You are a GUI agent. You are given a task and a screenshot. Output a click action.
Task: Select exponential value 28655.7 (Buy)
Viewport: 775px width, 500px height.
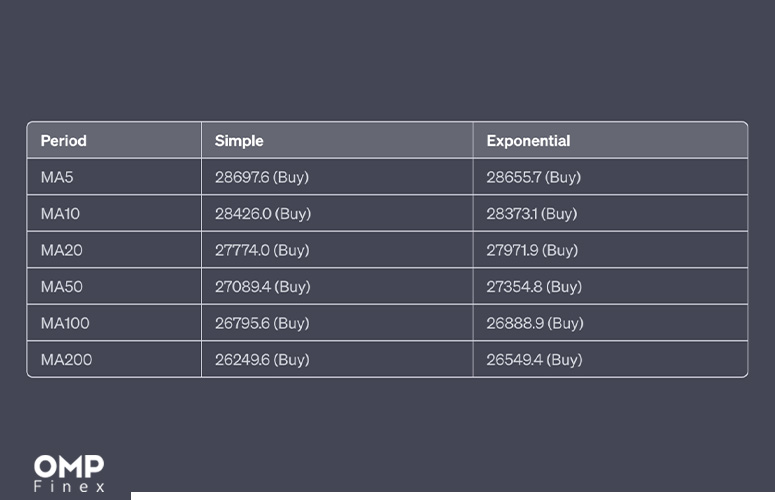(533, 177)
